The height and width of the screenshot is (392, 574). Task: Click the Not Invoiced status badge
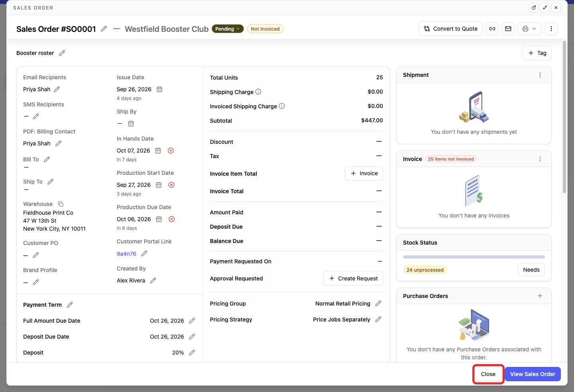[265, 29]
